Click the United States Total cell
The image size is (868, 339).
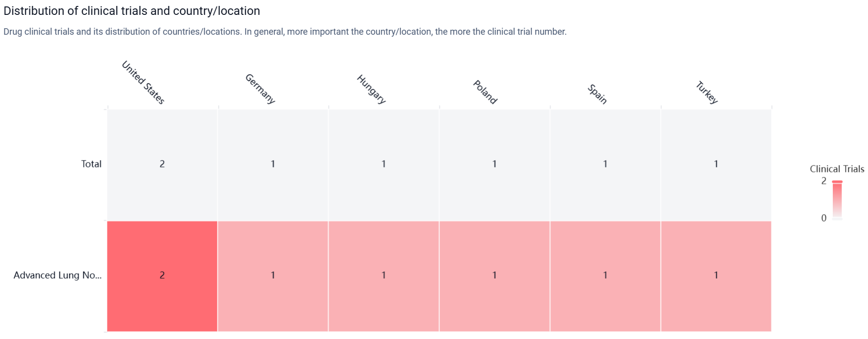162,164
